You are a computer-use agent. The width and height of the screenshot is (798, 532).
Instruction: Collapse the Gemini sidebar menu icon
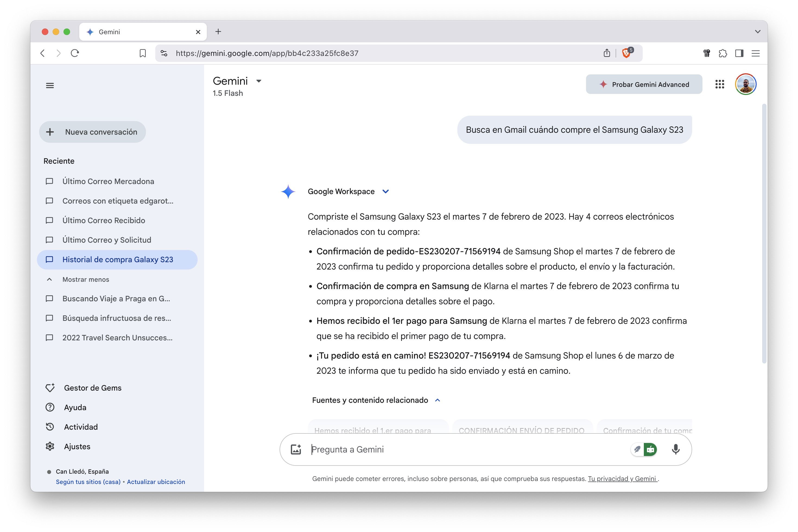(x=50, y=85)
